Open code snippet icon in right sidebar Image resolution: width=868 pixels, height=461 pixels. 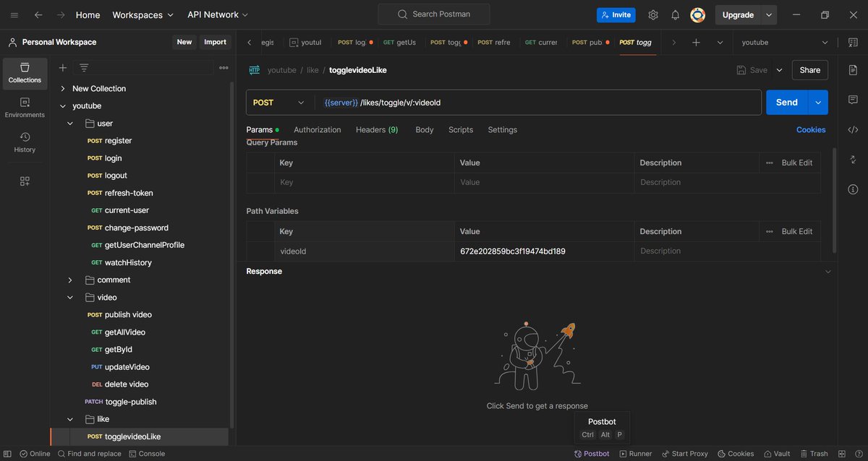853,130
